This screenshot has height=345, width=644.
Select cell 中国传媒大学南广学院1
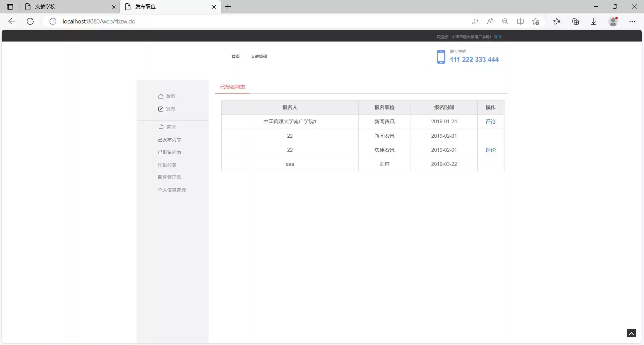point(290,122)
